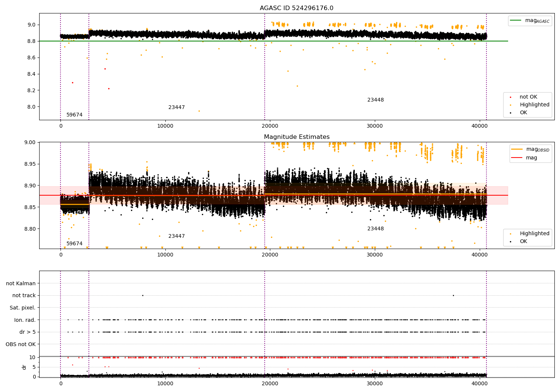The width and height of the screenshot is (560, 392).
Task: Click the 8.2 y-tick of top plot
Action: pos(31,90)
